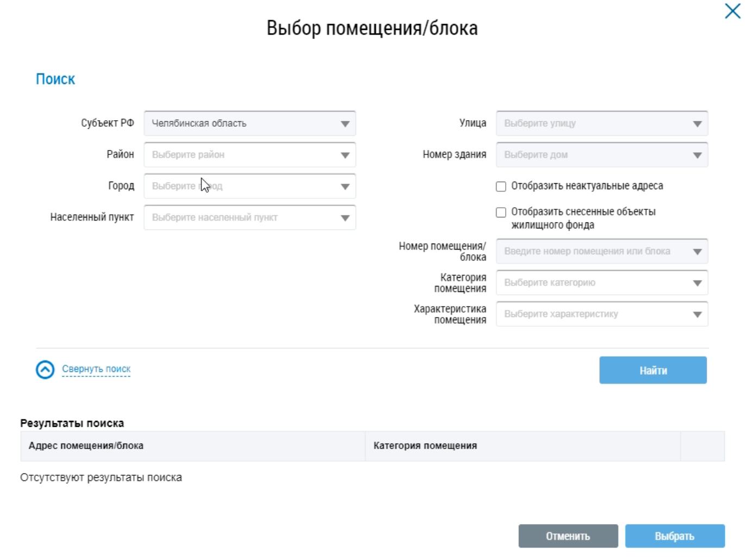Expand the 'Характеристика помещения' dropdown

coord(697,314)
